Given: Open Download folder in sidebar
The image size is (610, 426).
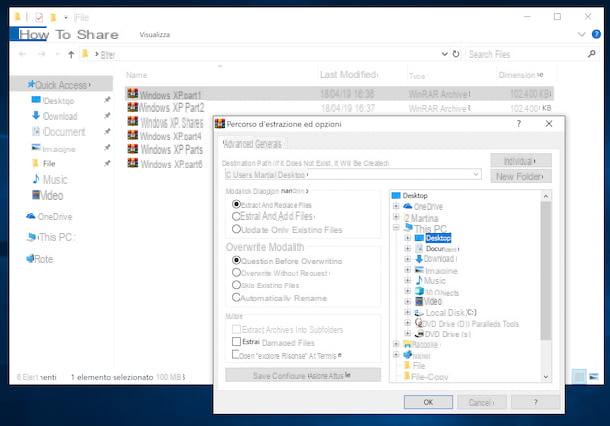Looking at the screenshot, I should point(55,116).
